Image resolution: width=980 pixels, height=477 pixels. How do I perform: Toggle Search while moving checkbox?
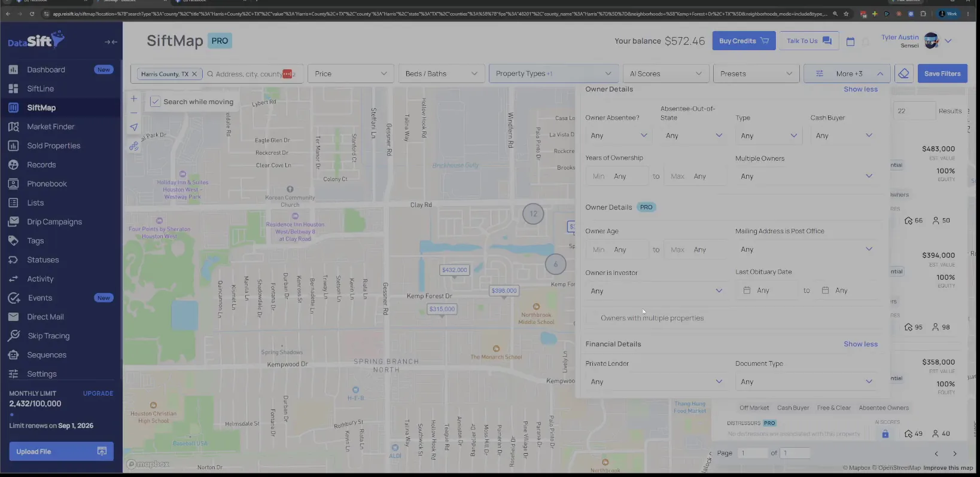155,102
